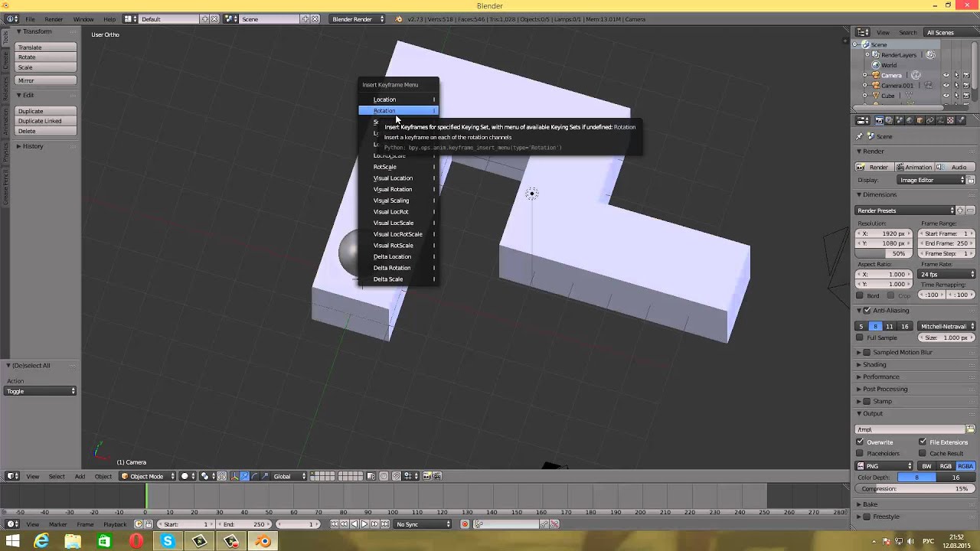980x551 pixels.
Task: Click the Blender icon in the taskbar
Action: 263,542
